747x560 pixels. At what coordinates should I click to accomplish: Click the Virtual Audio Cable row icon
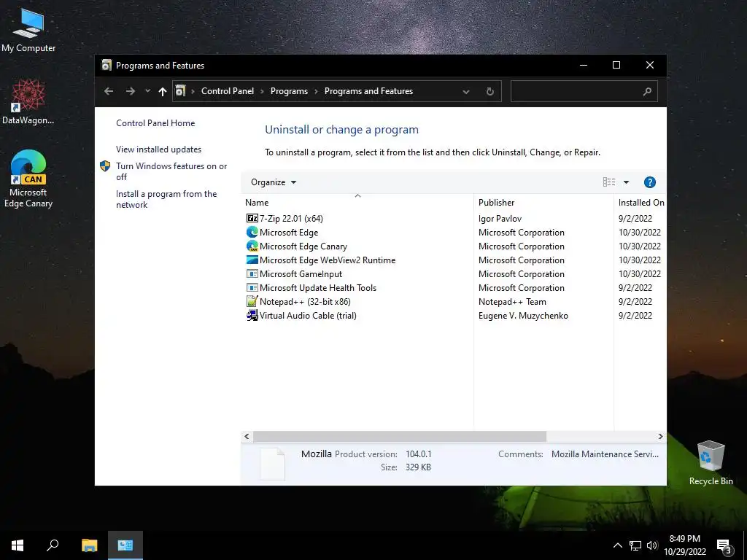(x=252, y=315)
